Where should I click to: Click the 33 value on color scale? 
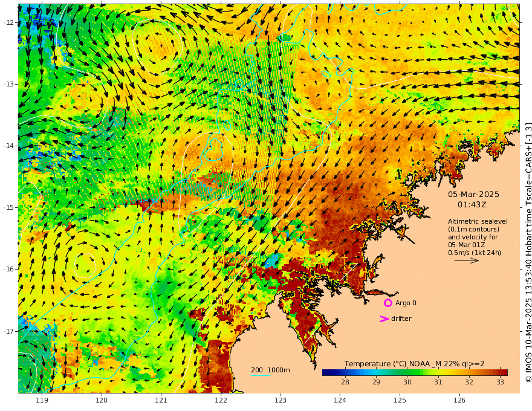[x=500, y=382]
